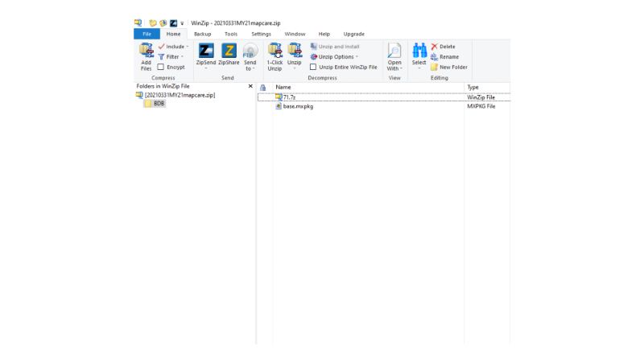
Task: Close the Folders in WinZip File pane
Action: click(250, 86)
